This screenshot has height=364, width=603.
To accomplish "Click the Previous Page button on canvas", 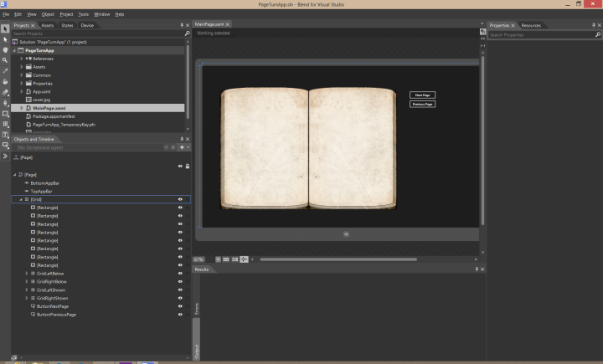I will pos(422,104).
